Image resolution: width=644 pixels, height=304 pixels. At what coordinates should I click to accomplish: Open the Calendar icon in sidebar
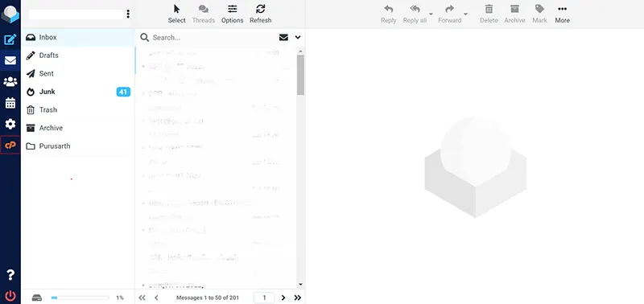point(10,103)
